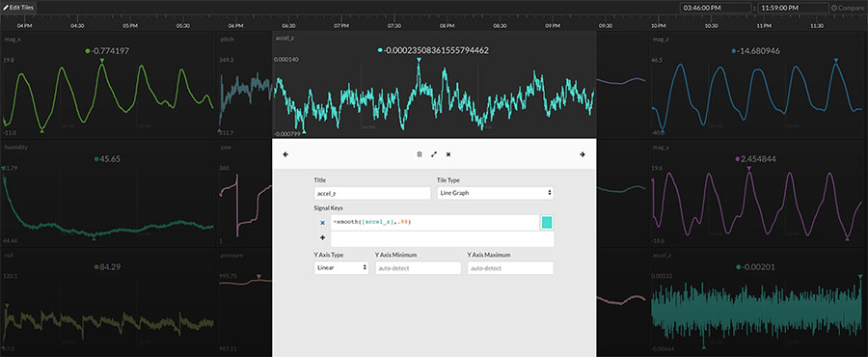Click the empty signal key field

click(443, 239)
